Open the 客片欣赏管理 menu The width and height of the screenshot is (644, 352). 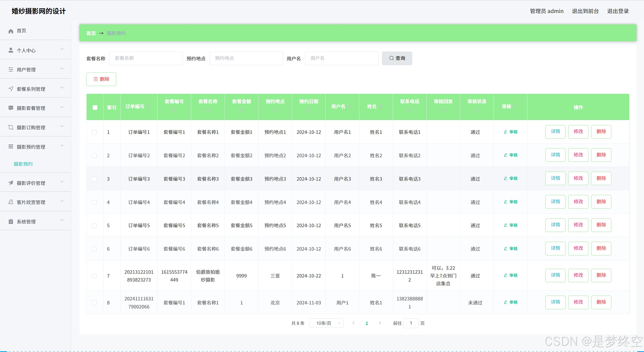tap(31, 202)
